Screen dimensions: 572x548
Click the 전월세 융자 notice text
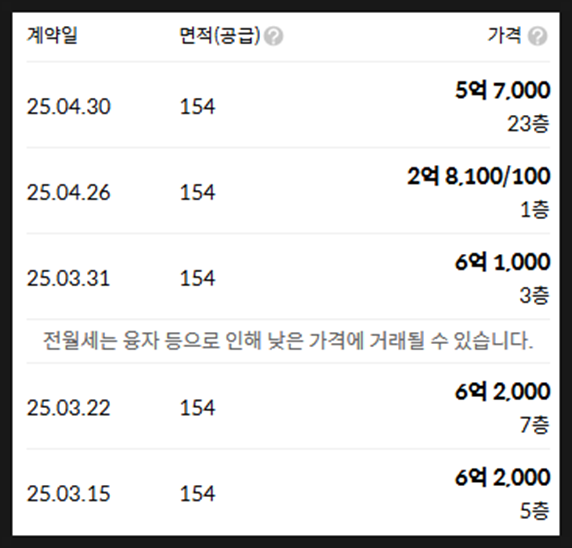click(288, 341)
